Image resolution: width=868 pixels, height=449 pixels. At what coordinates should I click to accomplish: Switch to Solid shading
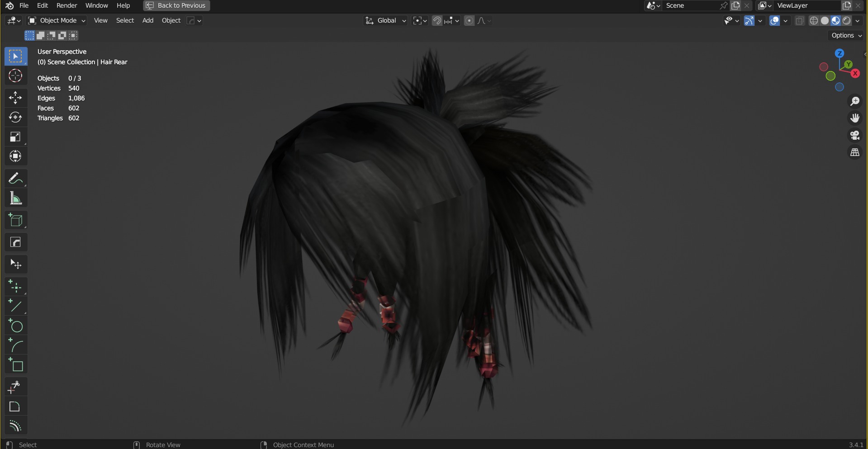825,21
